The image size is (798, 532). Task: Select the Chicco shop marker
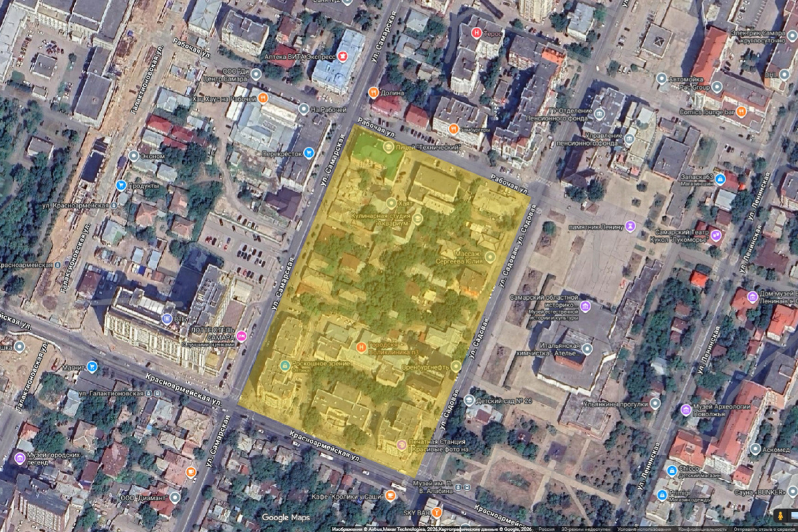tap(672, 471)
